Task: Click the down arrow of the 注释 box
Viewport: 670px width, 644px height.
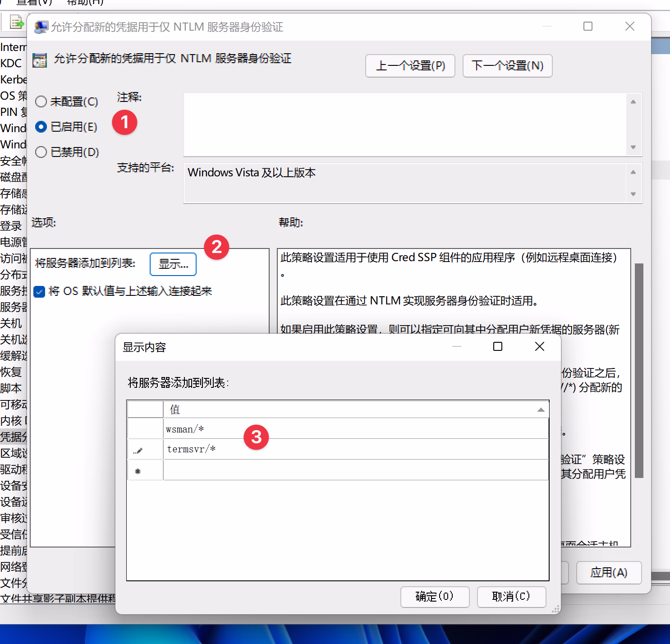Action: [x=633, y=147]
